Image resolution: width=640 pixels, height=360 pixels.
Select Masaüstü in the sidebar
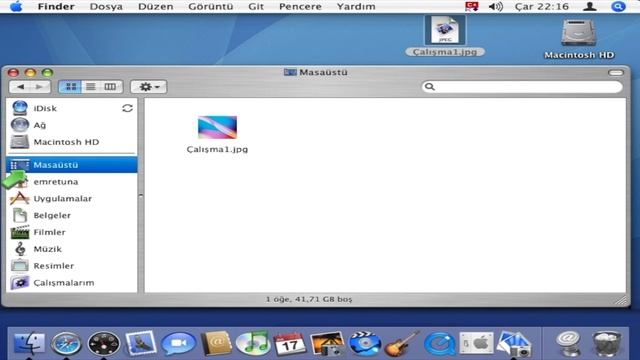(x=71, y=165)
